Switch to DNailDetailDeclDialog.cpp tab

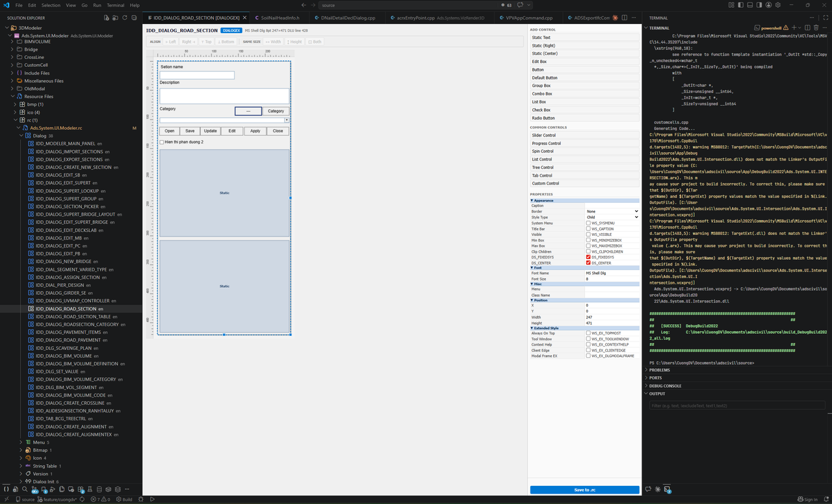pyautogui.click(x=348, y=18)
